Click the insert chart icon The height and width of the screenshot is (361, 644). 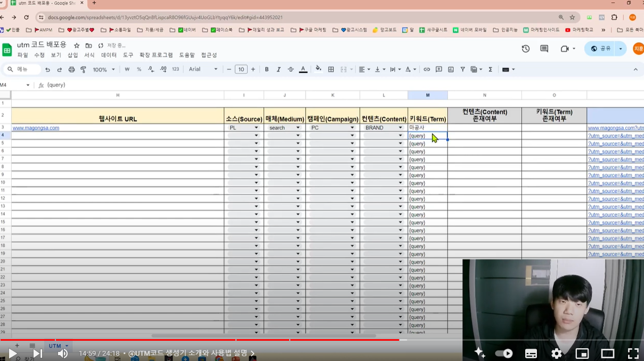click(x=451, y=69)
